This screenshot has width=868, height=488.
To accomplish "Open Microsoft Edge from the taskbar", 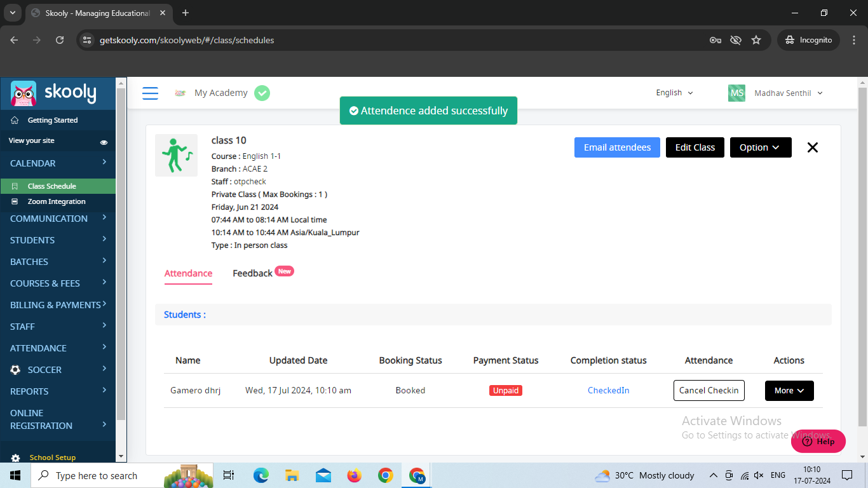I will click(x=261, y=475).
